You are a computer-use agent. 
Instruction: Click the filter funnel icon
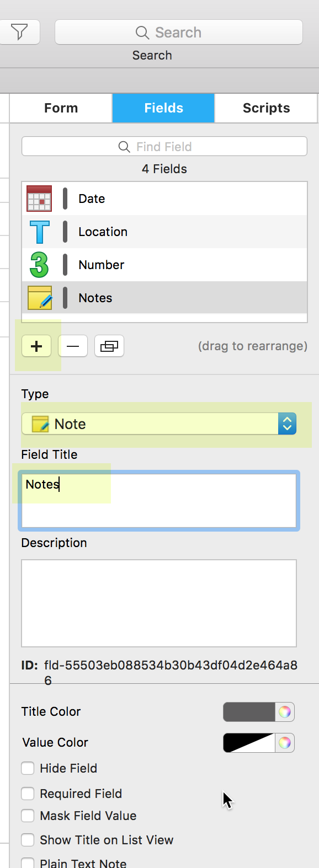pos(19,32)
